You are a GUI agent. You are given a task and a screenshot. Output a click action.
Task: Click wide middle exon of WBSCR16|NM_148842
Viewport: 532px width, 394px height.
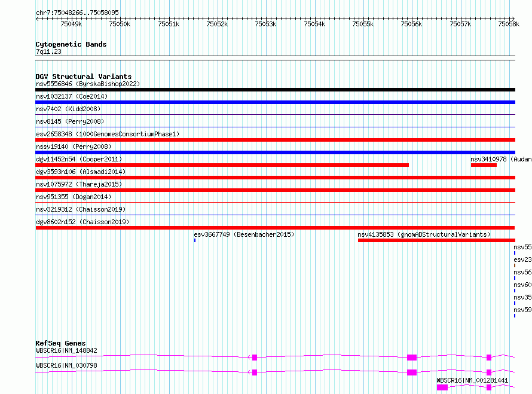point(412,358)
